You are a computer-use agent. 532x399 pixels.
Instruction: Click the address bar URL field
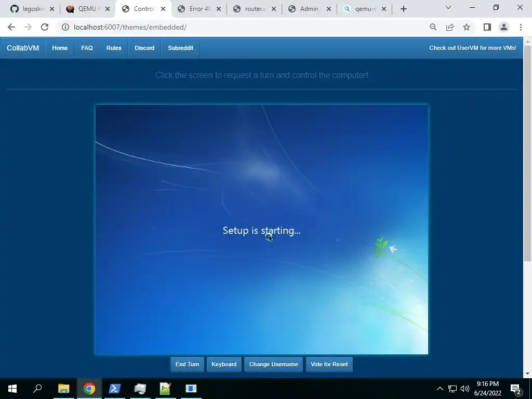244,27
